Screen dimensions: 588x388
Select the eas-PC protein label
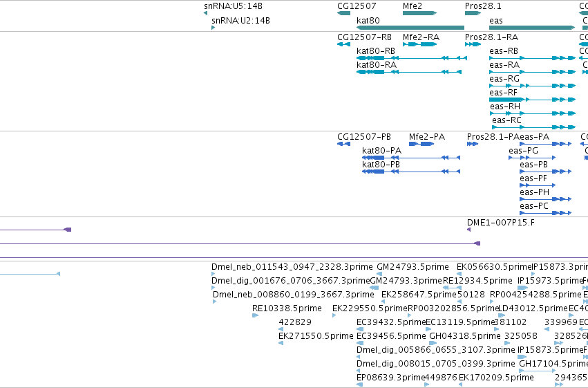[534, 206]
